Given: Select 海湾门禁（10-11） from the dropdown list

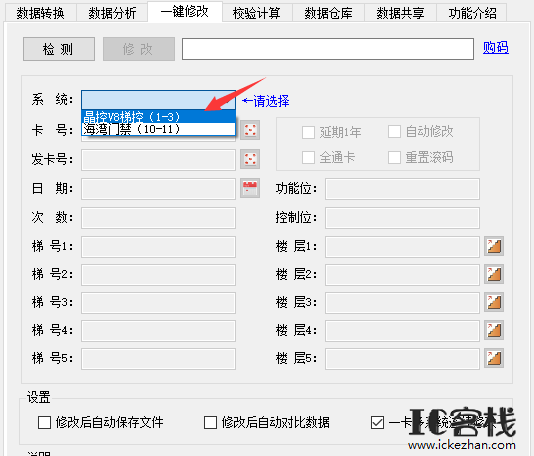Looking at the screenshot, I should click(x=158, y=129).
